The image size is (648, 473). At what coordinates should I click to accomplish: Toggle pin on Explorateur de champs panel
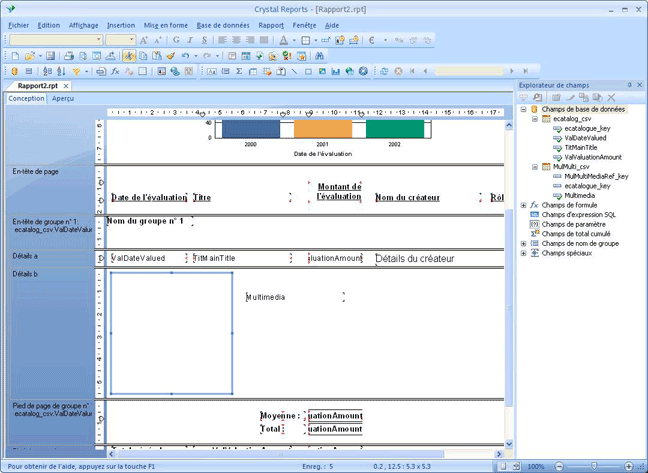point(628,86)
